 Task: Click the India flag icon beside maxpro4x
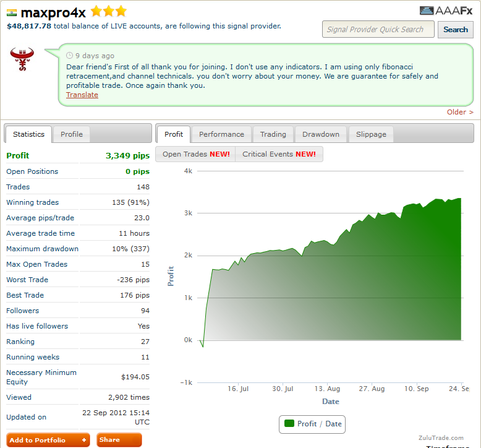[x=12, y=13]
